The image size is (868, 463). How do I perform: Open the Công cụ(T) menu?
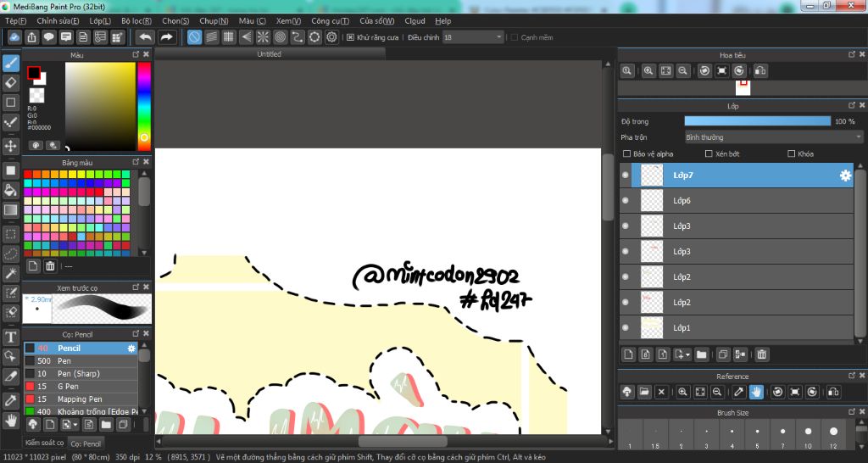[x=330, y=21]
